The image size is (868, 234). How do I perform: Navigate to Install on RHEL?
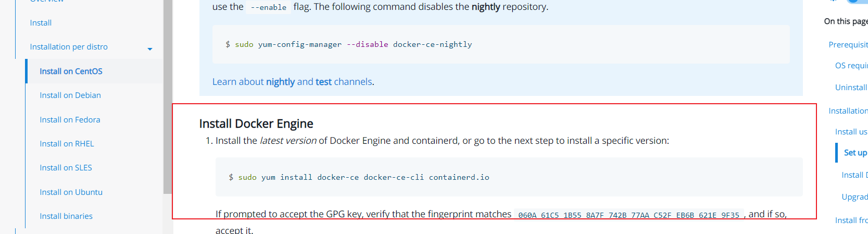tap(67, 144)
